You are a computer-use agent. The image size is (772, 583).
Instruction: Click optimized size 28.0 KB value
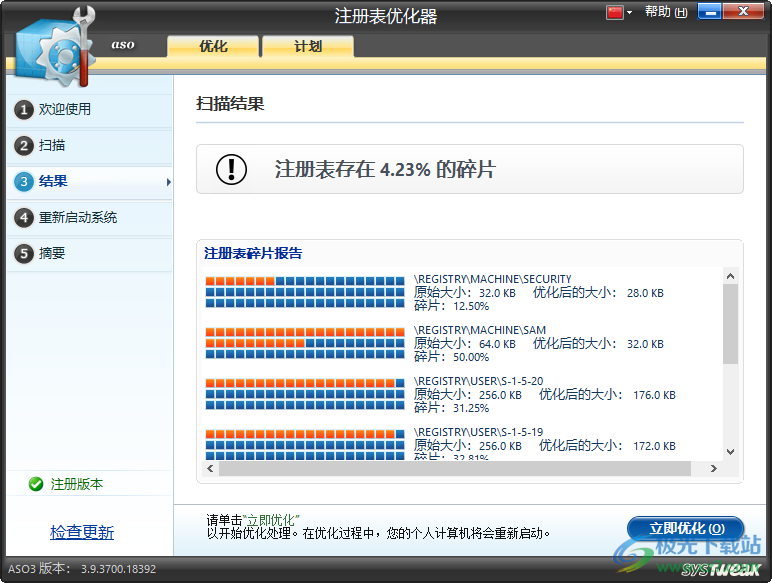645,293
